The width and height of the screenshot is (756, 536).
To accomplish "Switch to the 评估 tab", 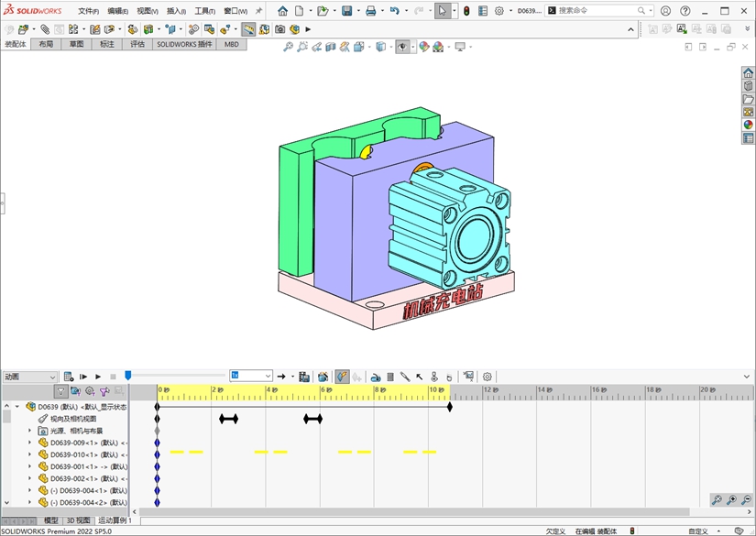I will click(137, 44).
